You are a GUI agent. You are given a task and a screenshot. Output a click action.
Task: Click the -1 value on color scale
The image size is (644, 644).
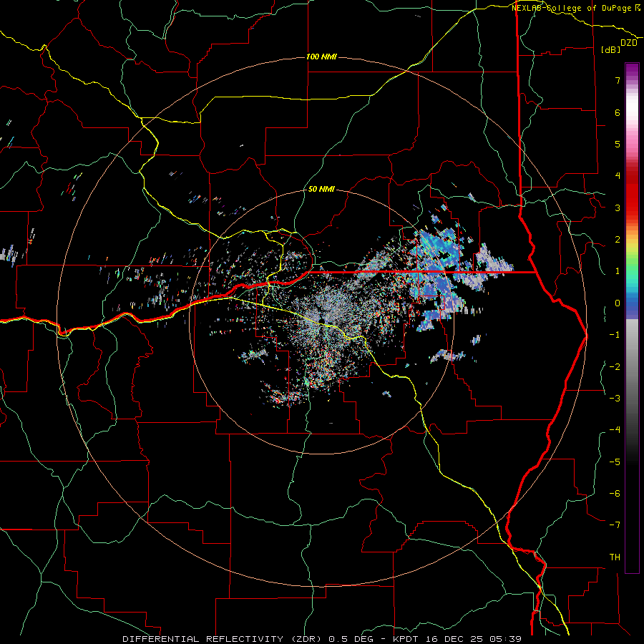coord(615,335)
